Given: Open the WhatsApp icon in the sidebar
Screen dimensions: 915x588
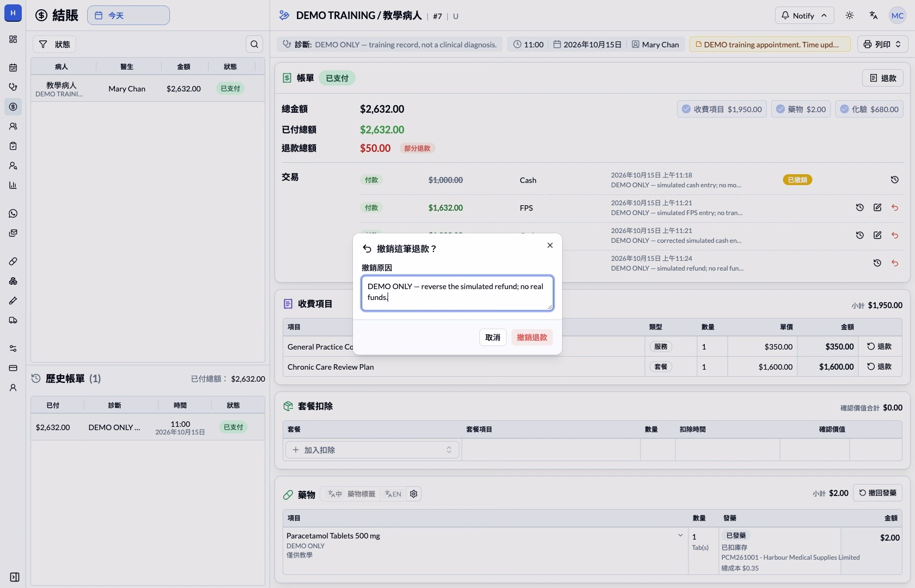Looking at the screenshot, I should tap(13, 213).
